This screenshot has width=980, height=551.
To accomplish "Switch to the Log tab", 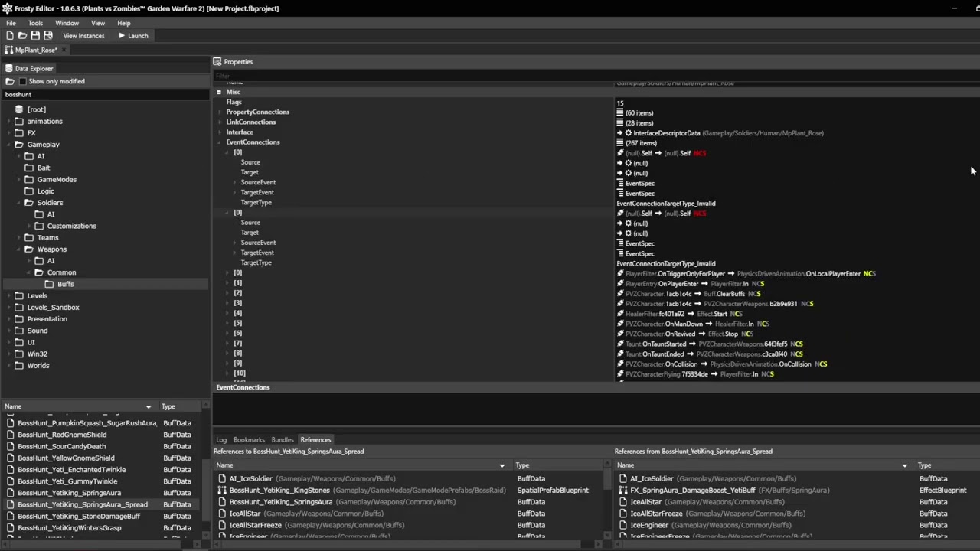I will 221,440.
